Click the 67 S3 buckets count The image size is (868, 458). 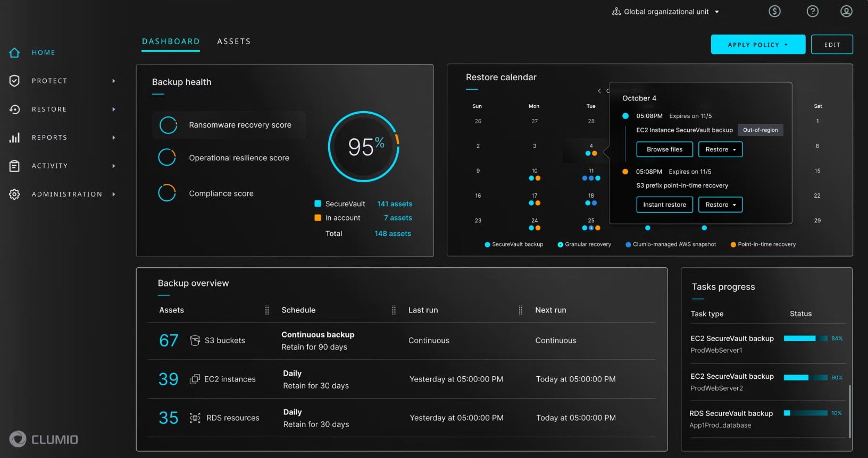169,341
